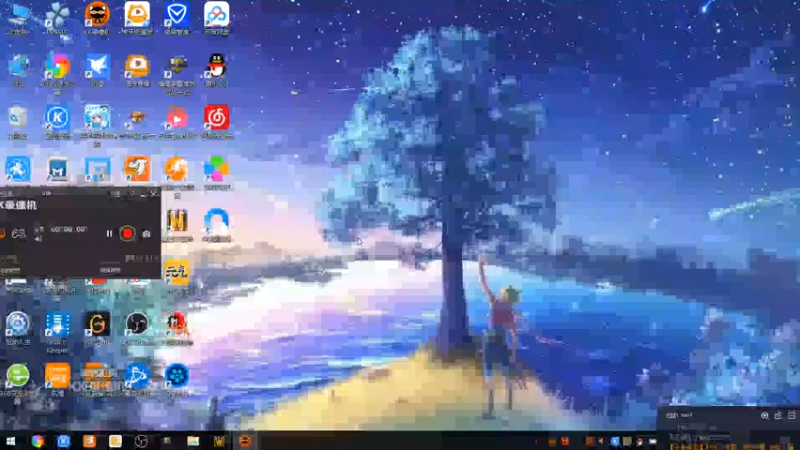Open the four-color clover app shortcut
The height and width of the screenshot is (450, 800).
[x=216, y=169]
